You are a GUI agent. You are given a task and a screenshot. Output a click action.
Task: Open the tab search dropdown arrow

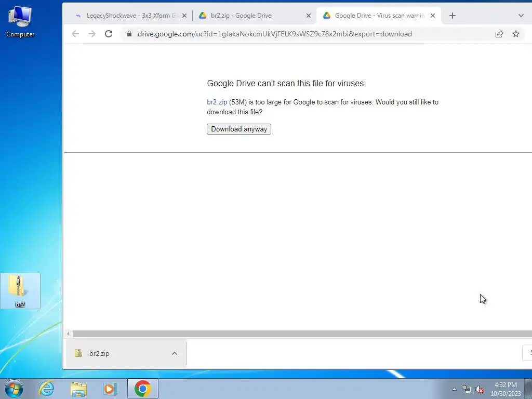tap(521, 16)
